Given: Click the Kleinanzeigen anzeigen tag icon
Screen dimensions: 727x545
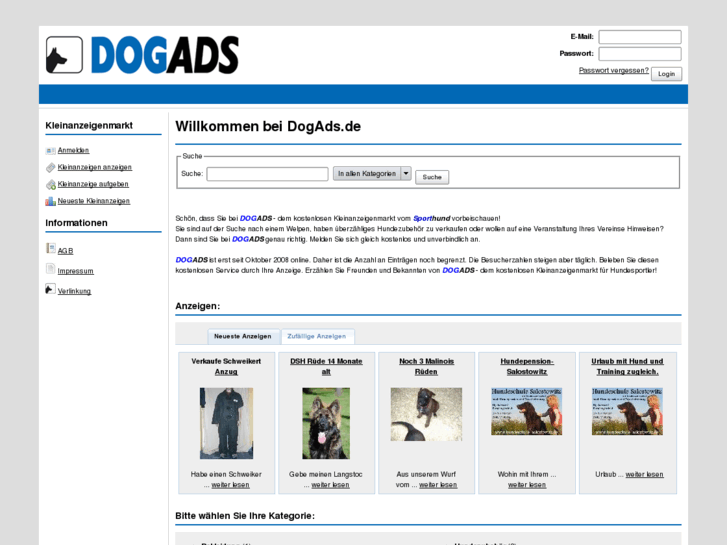Looking at the screenshot, I should pos(51,167).
